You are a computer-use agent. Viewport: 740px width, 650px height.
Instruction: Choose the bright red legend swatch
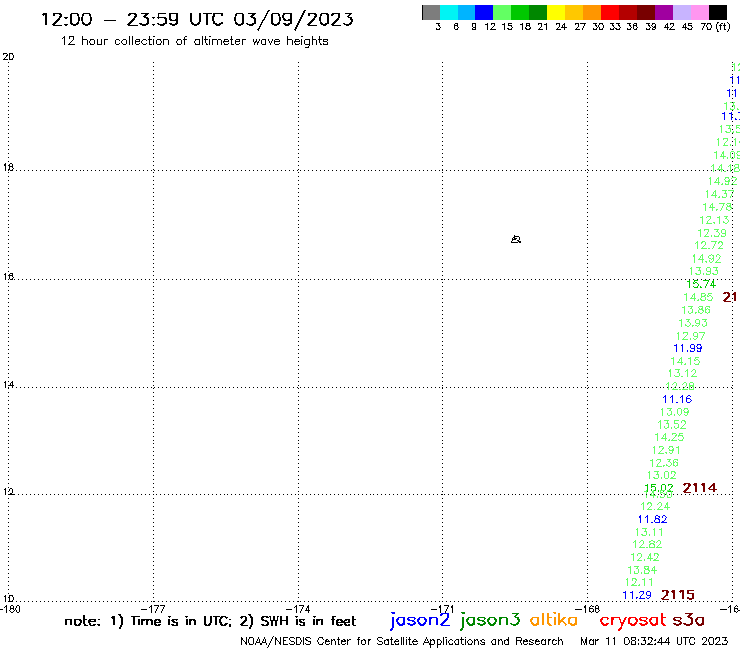(610, 12)
